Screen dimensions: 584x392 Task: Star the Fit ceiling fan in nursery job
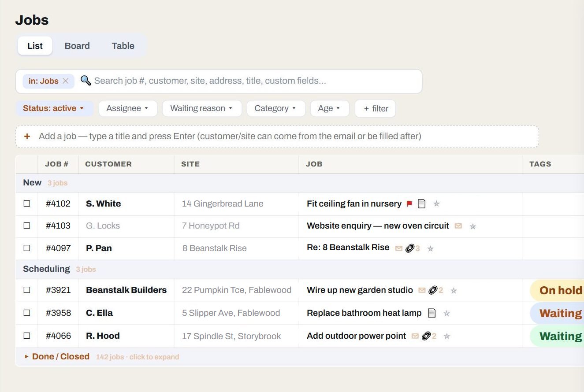click(x=436, y=203)
